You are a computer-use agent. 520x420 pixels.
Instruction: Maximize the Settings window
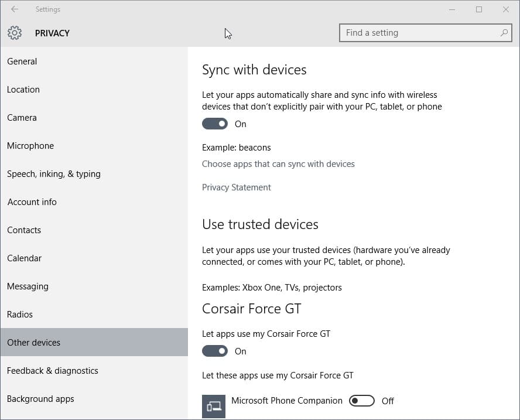coord(479,9)
